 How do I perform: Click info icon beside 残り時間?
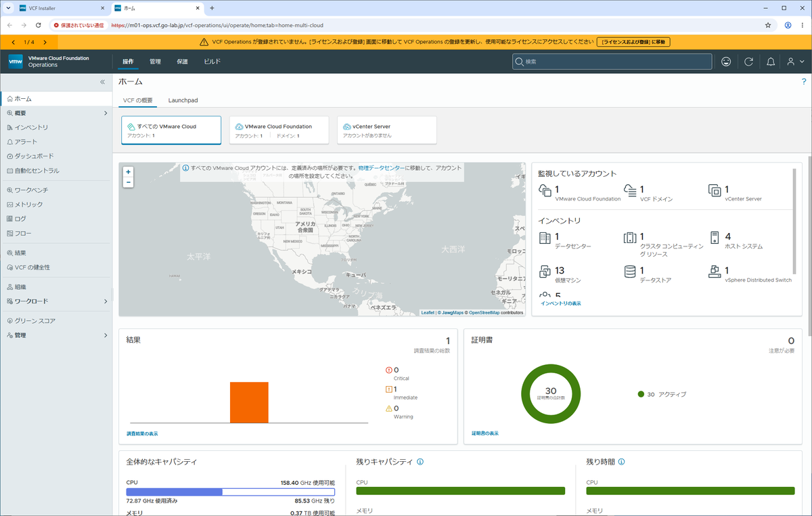[x=621, y=462]
